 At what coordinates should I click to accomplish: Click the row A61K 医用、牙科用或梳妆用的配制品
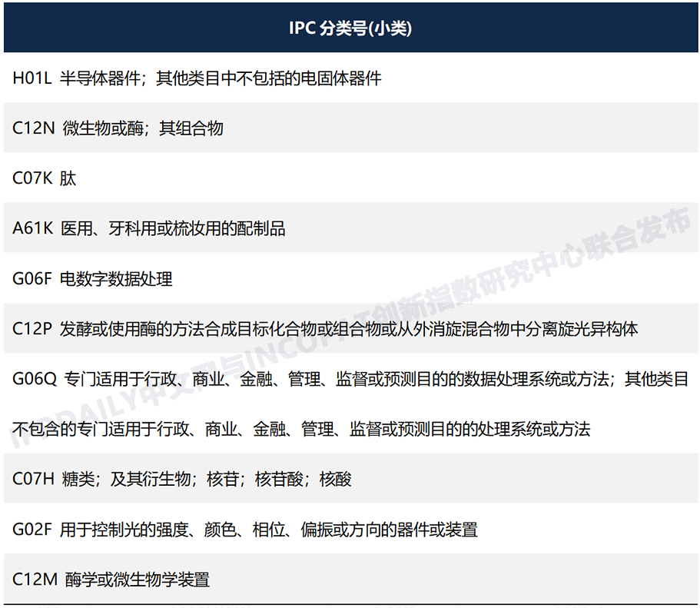click(350, 228)
